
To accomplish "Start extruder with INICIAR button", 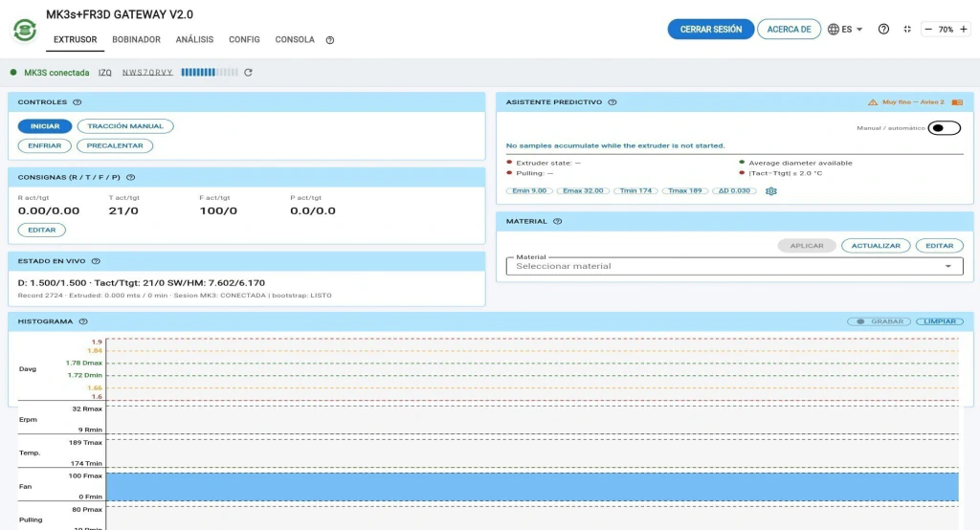I will pos(45,126).
